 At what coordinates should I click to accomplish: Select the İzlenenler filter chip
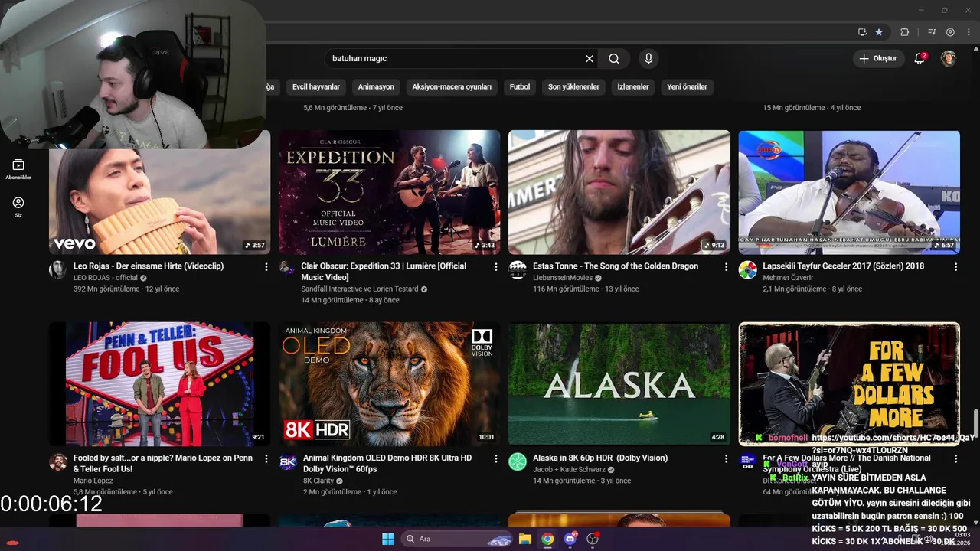[x=633, y=86]
